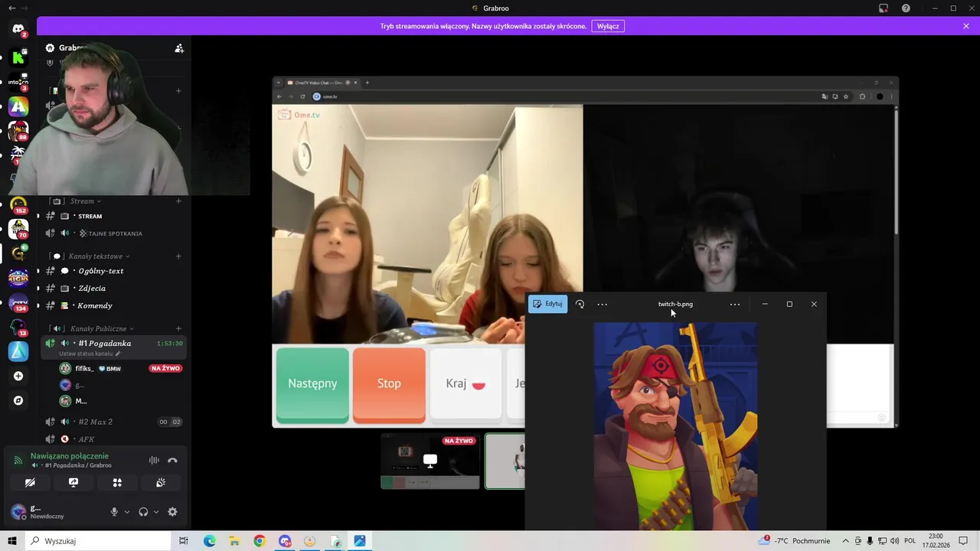
Task: Open microphone input options arrow
Action: coord(127,512)
